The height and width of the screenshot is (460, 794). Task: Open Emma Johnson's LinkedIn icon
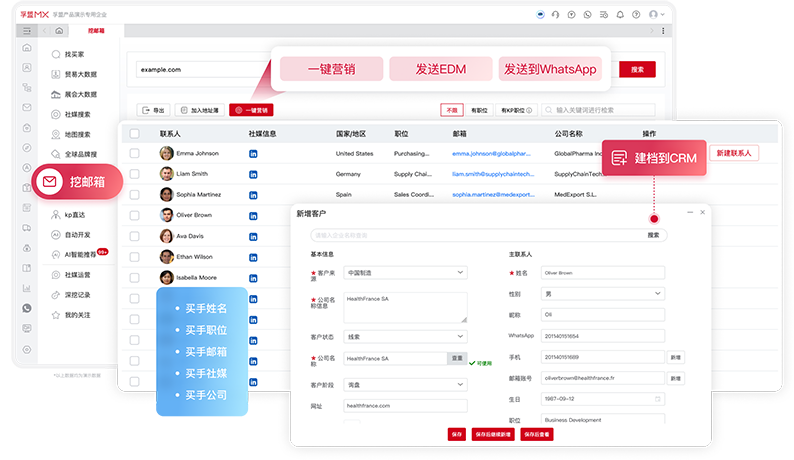click(x=253, y=154)
